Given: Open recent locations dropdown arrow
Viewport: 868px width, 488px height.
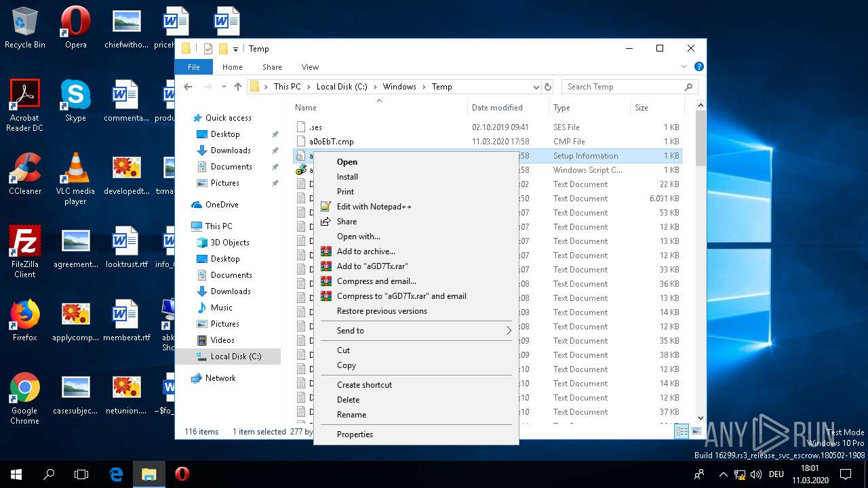Looking at the screenshot, I should coord(223,87).
